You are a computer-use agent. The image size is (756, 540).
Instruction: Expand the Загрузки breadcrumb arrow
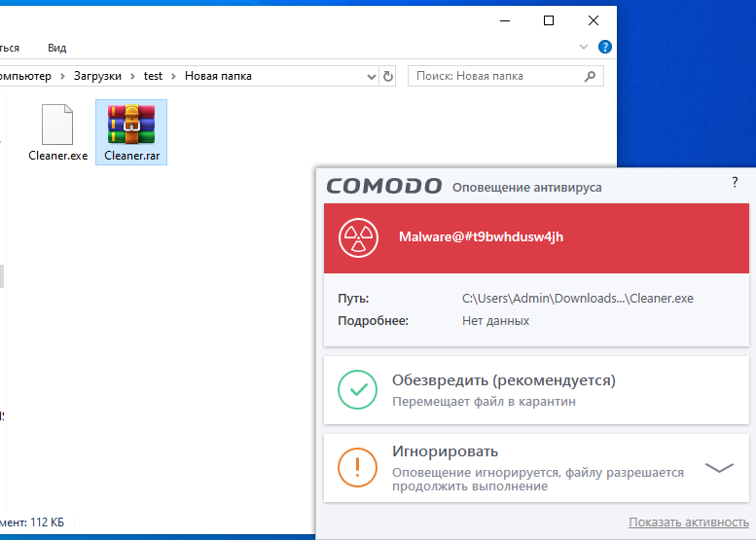point(132,76)
